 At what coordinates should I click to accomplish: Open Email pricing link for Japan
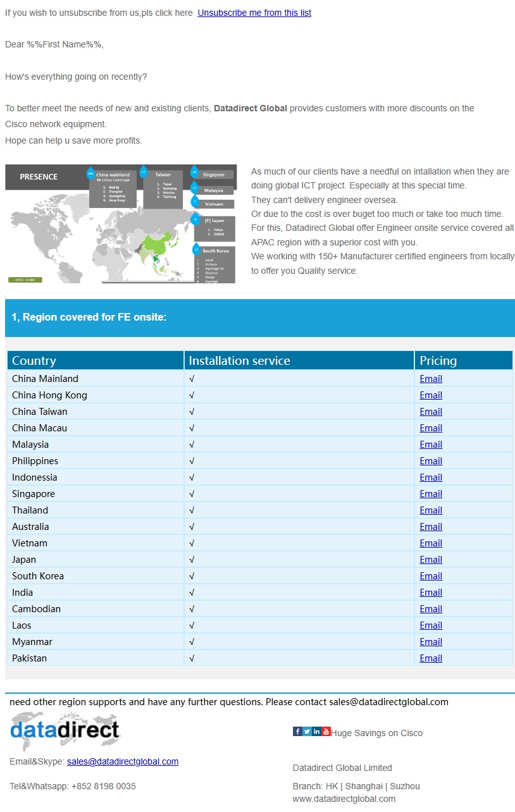pyautogui.click(x=431, y=560)
